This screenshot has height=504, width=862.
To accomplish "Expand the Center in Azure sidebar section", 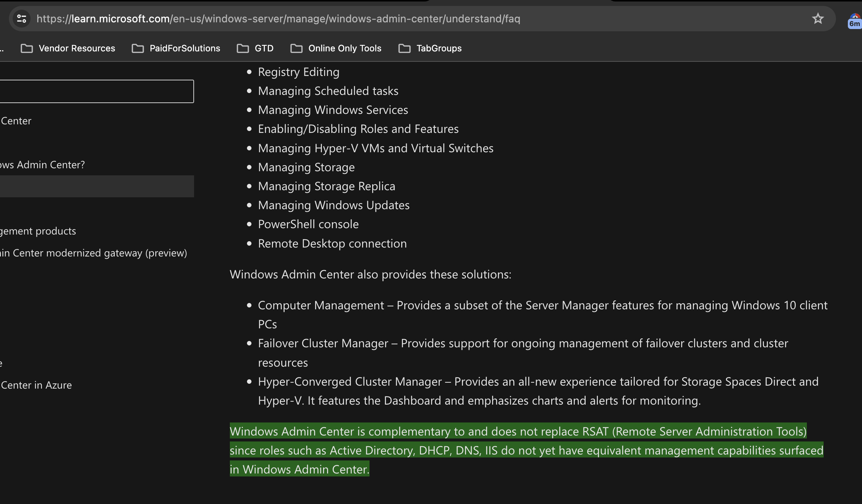I will click(36, 385).
